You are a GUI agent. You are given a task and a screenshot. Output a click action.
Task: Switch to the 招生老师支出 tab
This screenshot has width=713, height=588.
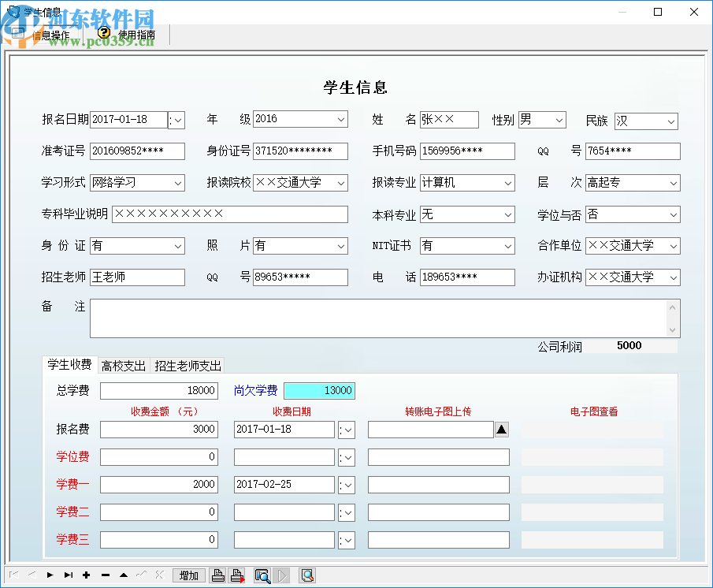point(189,366)
